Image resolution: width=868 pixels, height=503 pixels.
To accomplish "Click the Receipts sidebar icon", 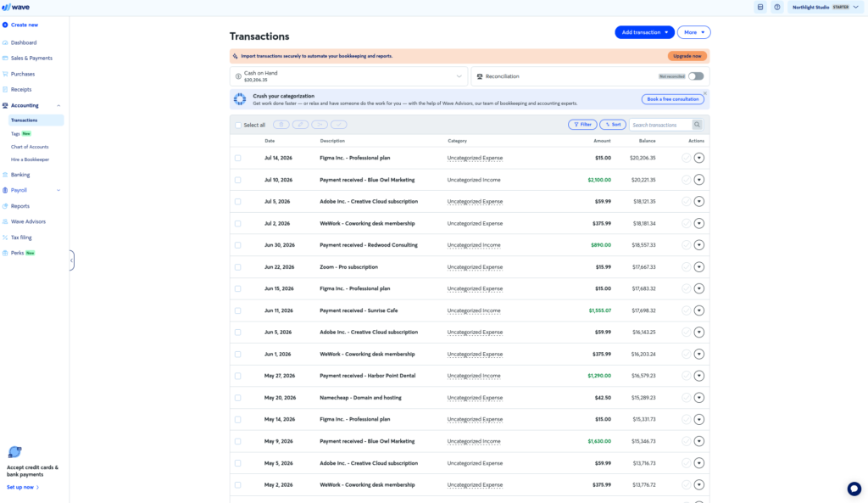I will coord(5,89).
